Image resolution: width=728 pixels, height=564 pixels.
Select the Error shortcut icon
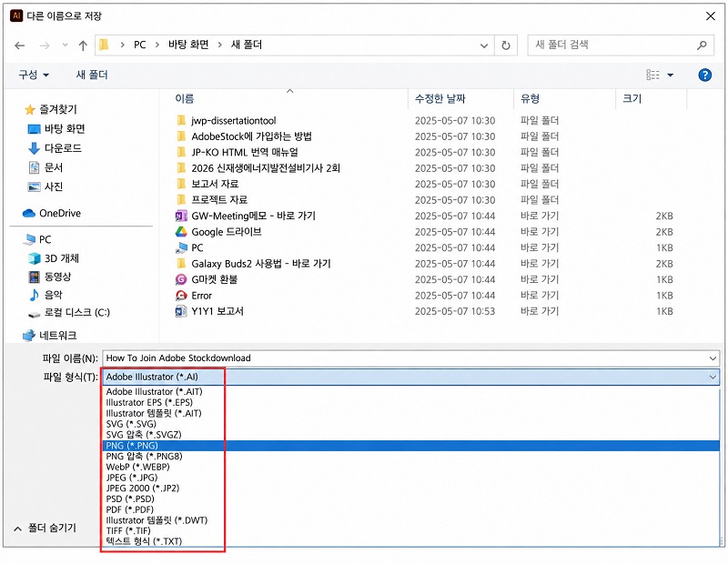[x=181, y=296]
